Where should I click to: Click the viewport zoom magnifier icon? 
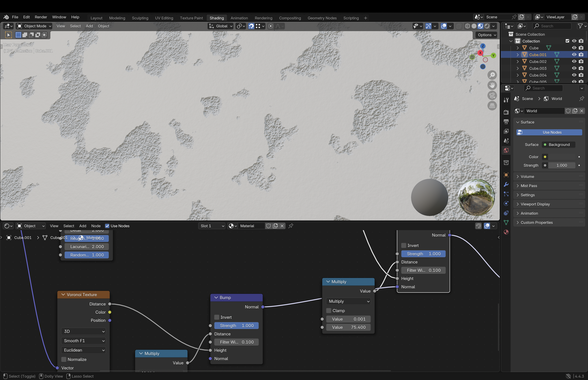[492, 75]
